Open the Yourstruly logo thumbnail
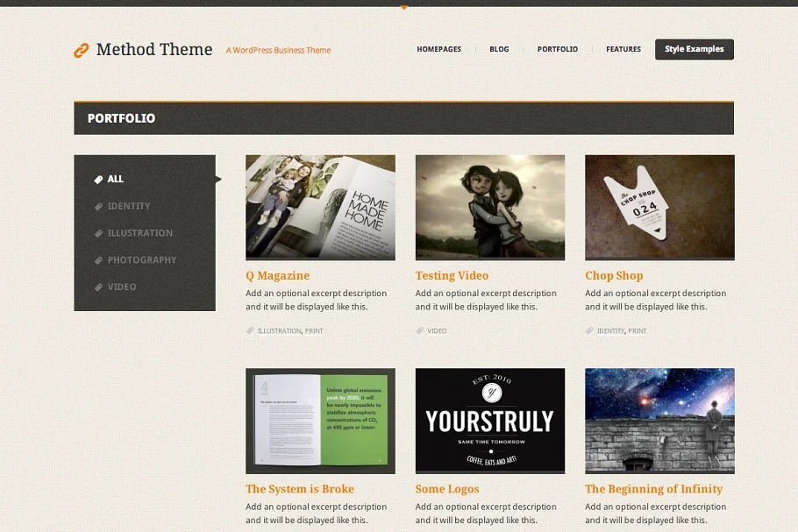This screenshot has height=532, width=798. pos(490,420)
